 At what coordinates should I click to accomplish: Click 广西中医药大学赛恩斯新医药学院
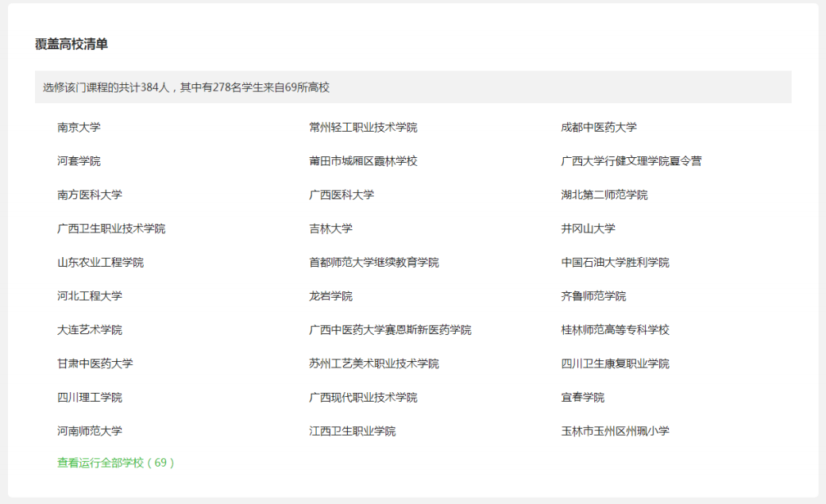(390, 329)
